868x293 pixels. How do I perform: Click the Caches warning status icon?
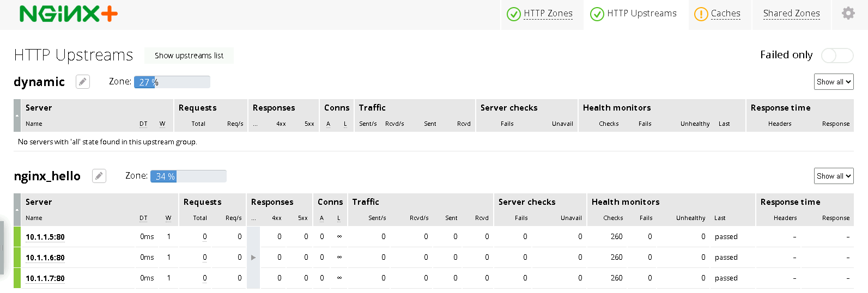coord(701,14)
